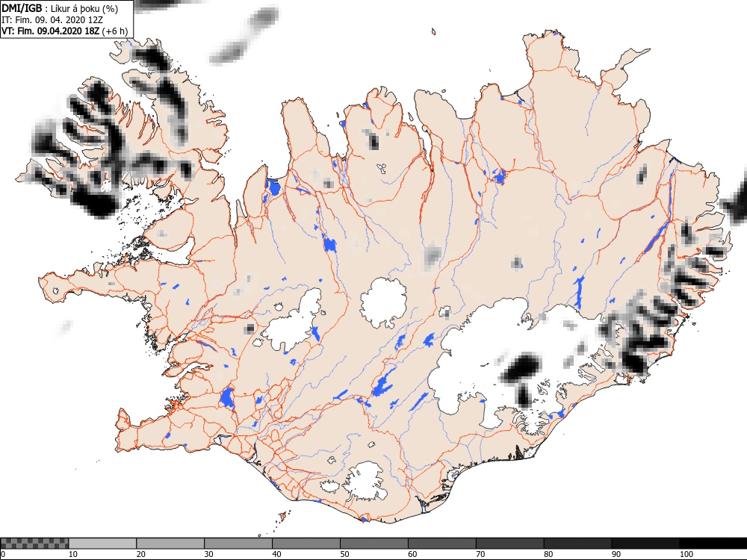Click the legend label '40'

point(277,554)
